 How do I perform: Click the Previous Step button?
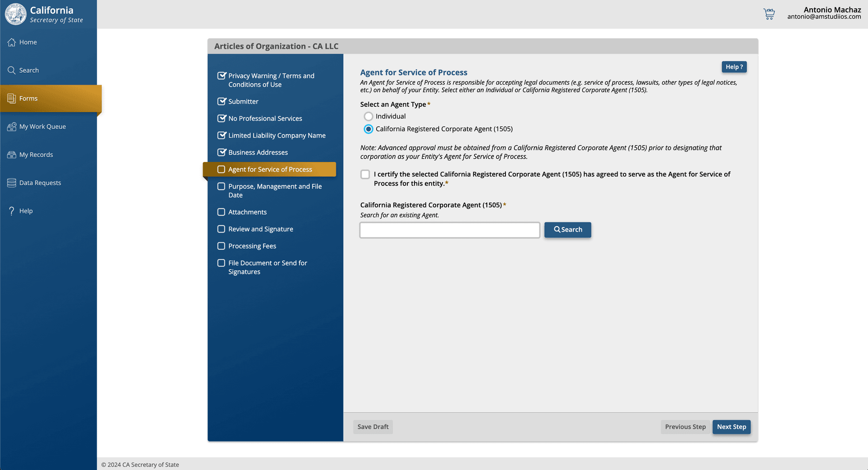pyautogui.click(x=685, y=427)
